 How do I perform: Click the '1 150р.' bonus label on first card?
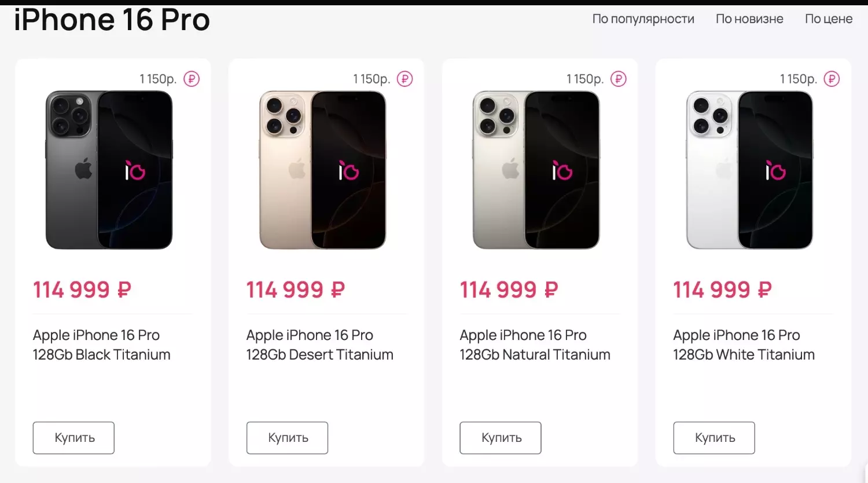point(157,78)
